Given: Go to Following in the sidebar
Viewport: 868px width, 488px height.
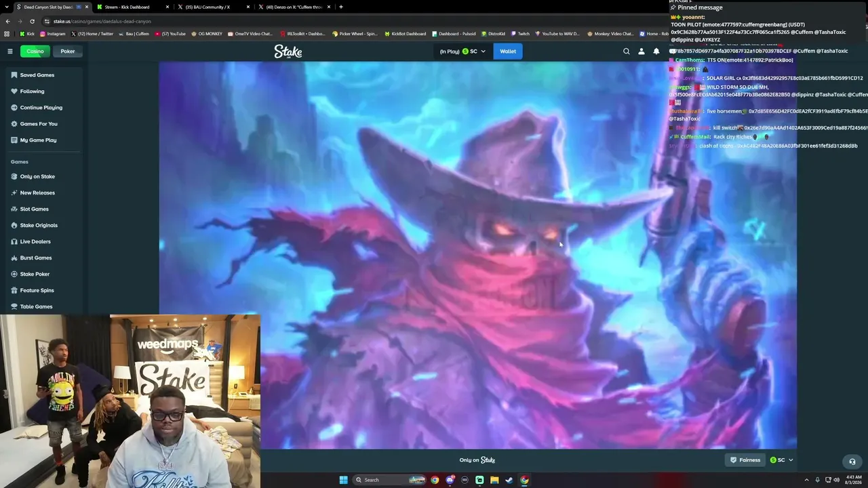Looking at the screenshot, I should pos(44,91).
